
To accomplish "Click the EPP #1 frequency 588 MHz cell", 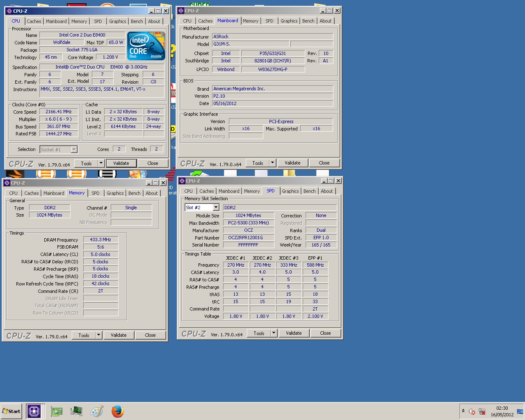I will [315, 265].
